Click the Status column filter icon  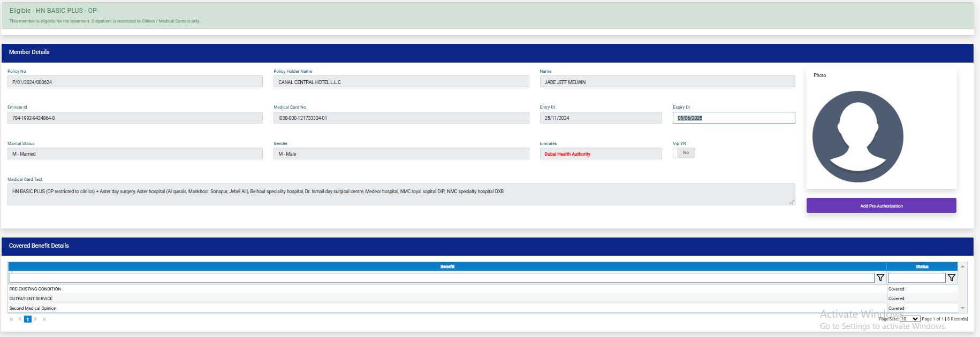point(951,278)
